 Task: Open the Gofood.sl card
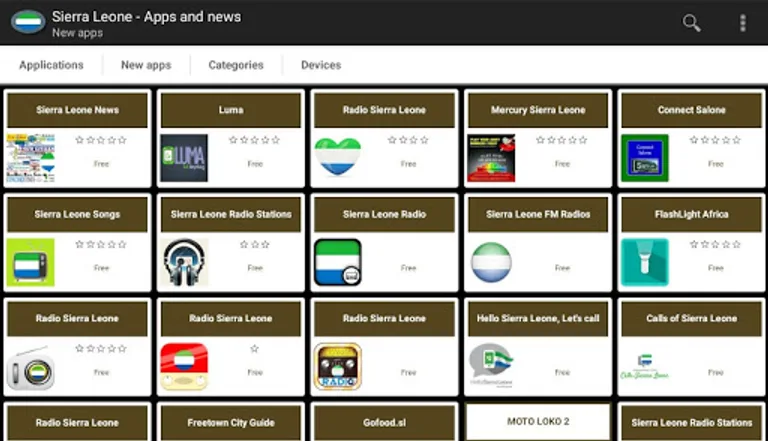tap(384, 422)
